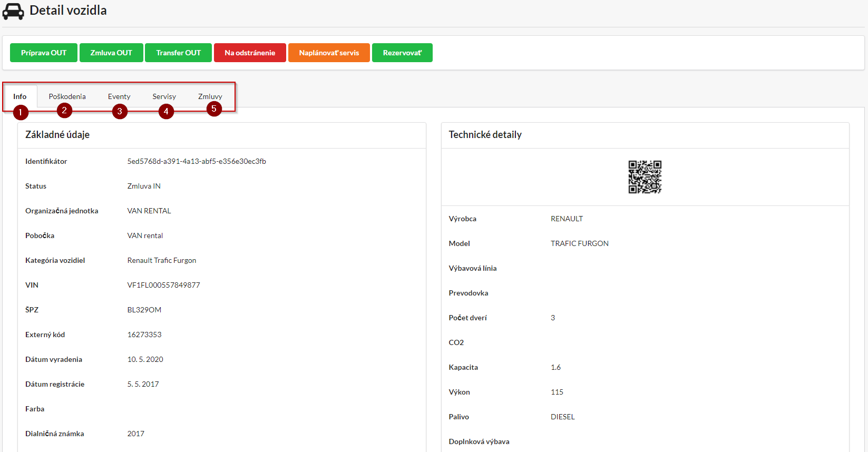Open the Eventy tab

119,96
